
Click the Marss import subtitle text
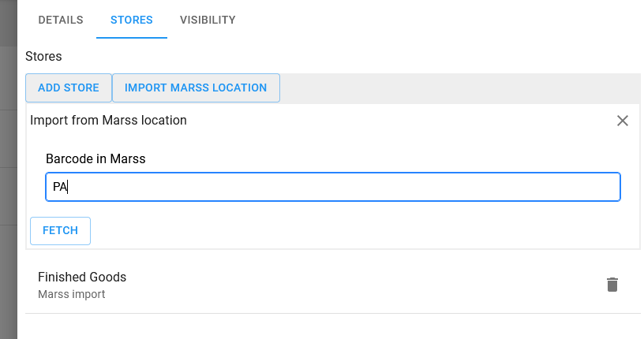pyautogui.click(x=72, y=294)
